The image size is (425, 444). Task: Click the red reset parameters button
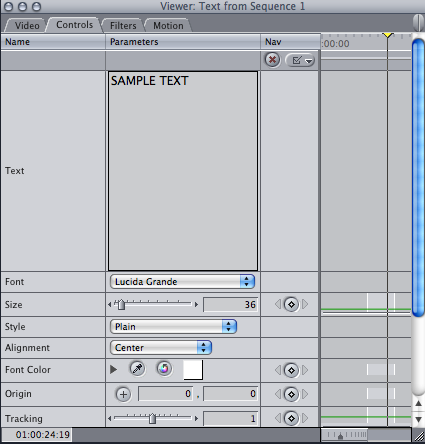(272, 60)
